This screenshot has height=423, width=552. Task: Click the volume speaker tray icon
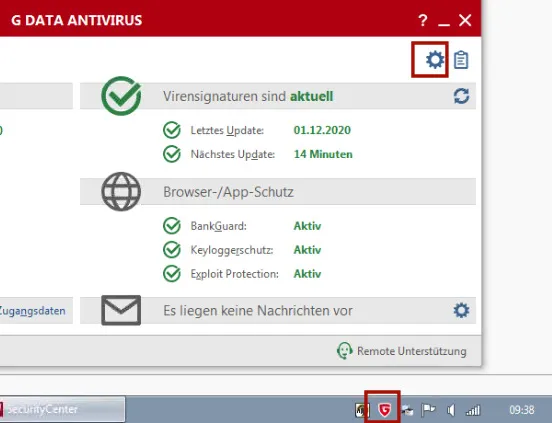click(451, 410)
